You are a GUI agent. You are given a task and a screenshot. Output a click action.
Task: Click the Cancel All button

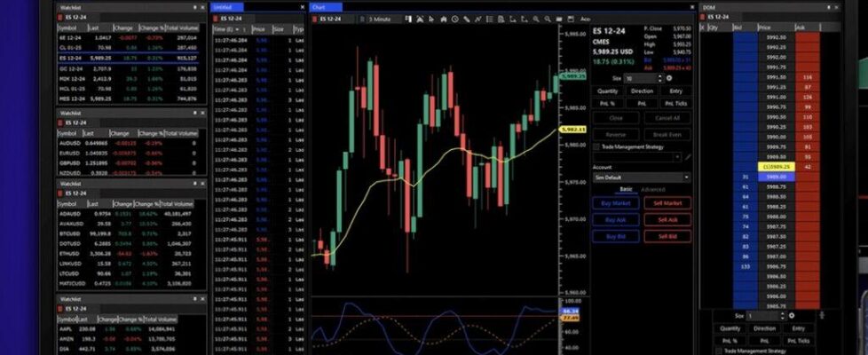pyautogui.click(x=667, y=117)
